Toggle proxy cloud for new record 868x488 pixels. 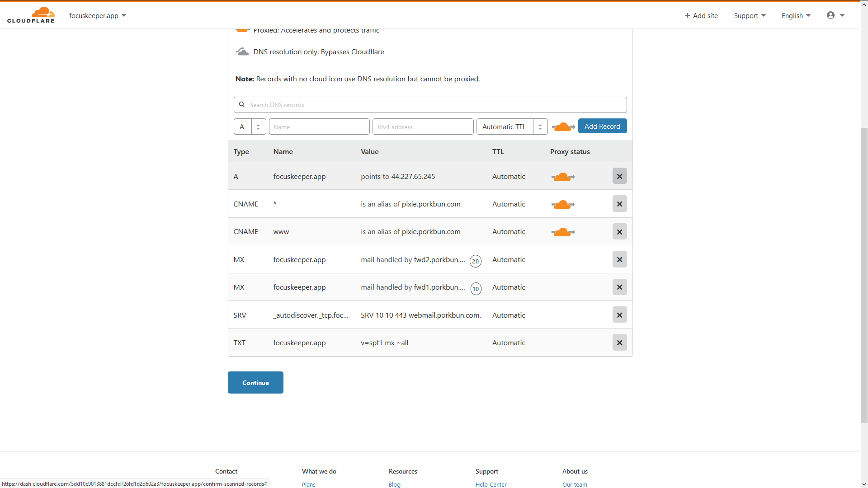pyautogui.click(x=563, y=127)
